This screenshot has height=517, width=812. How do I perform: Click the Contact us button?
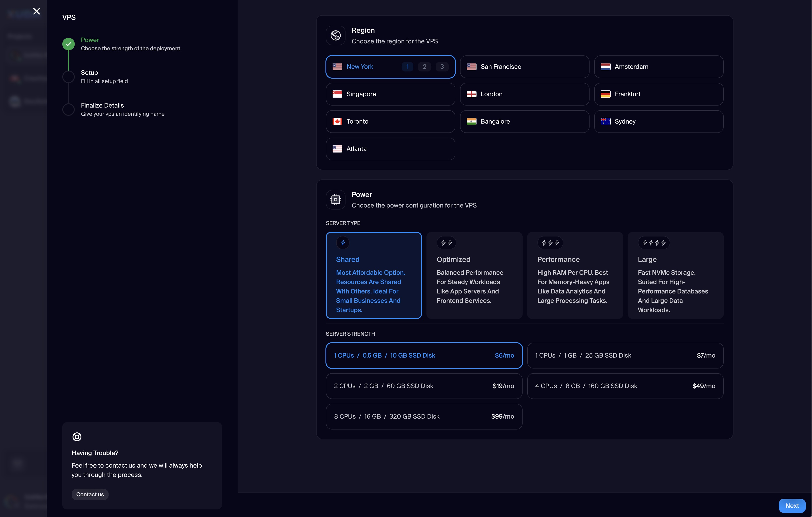pos(90,494)
